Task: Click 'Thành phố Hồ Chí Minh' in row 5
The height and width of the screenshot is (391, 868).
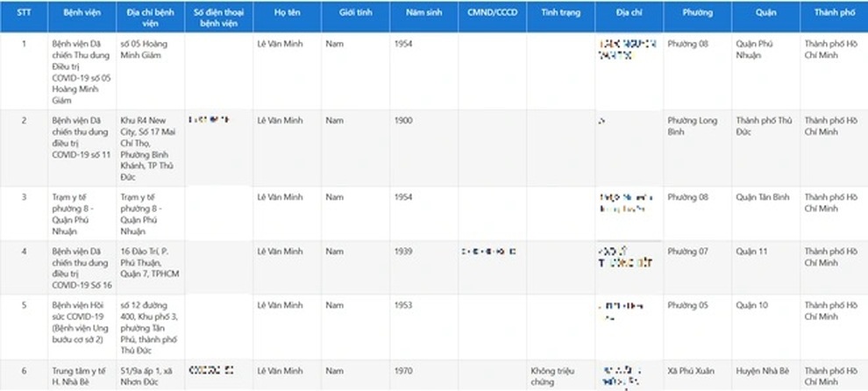Action: (x=832, y=311)
